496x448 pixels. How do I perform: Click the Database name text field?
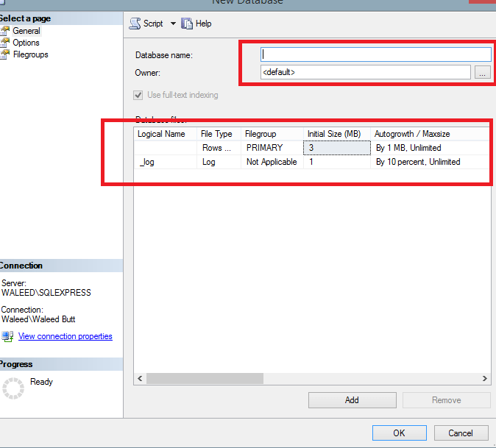375,54
